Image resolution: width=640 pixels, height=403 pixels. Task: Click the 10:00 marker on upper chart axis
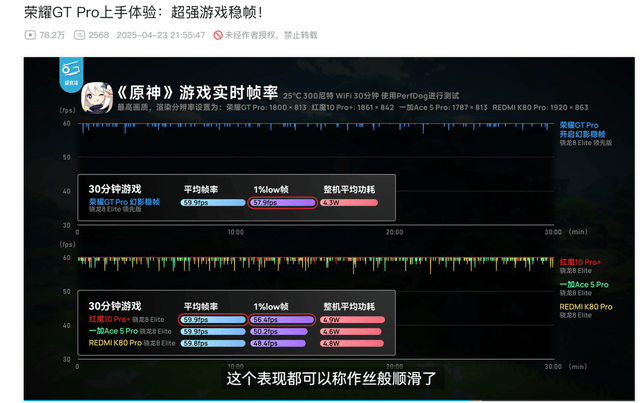[236, 232]
